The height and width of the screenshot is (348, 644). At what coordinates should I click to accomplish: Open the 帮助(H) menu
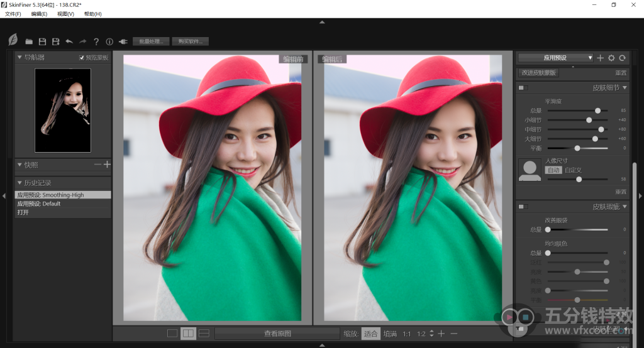[x=93, y=14]
